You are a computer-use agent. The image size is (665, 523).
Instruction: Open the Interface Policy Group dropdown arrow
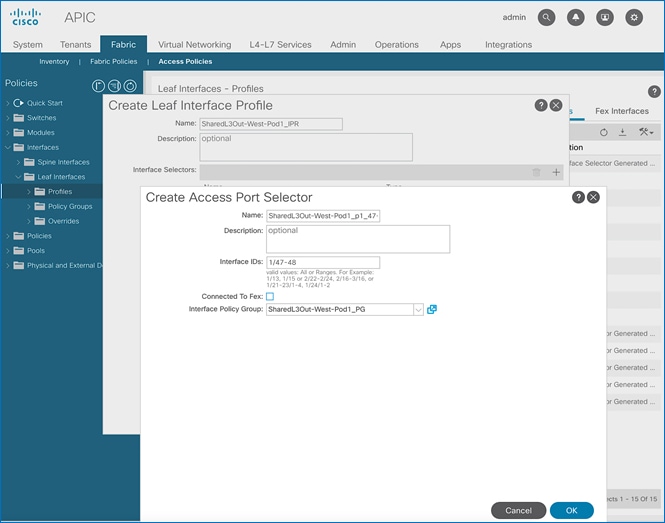[x=418, y=310]
